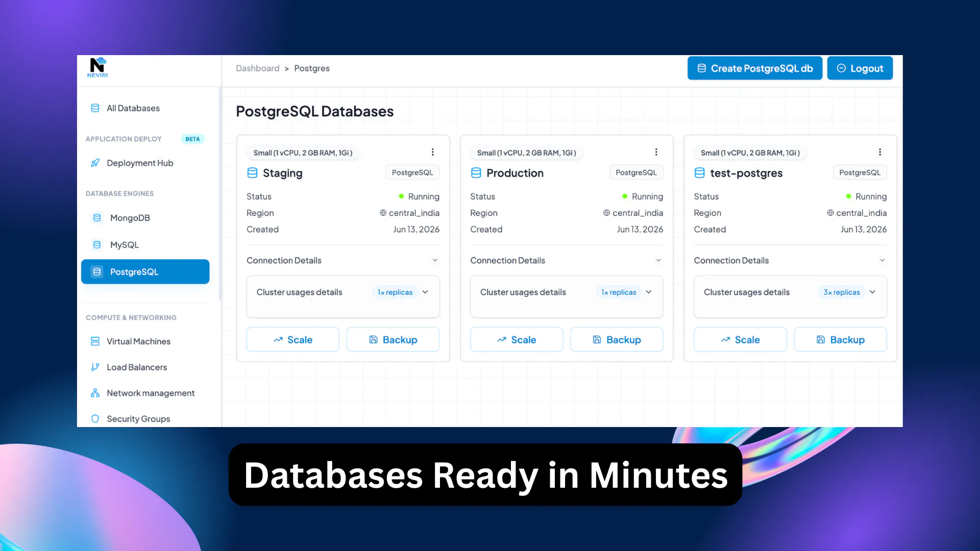Image resolution: width=980 pixels, height=551 pixels.
Task: Select MySQL engine in the sidebar
Action: click(x=145, y=245)
